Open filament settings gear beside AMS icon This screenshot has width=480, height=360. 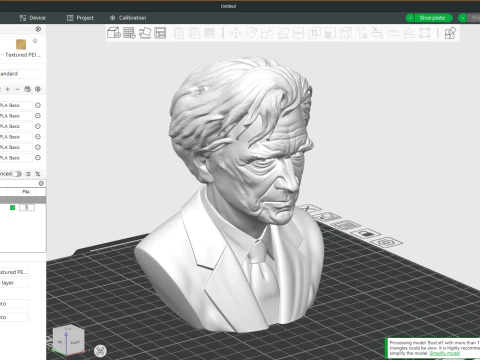pyautogui.click(x=38, y=89)
